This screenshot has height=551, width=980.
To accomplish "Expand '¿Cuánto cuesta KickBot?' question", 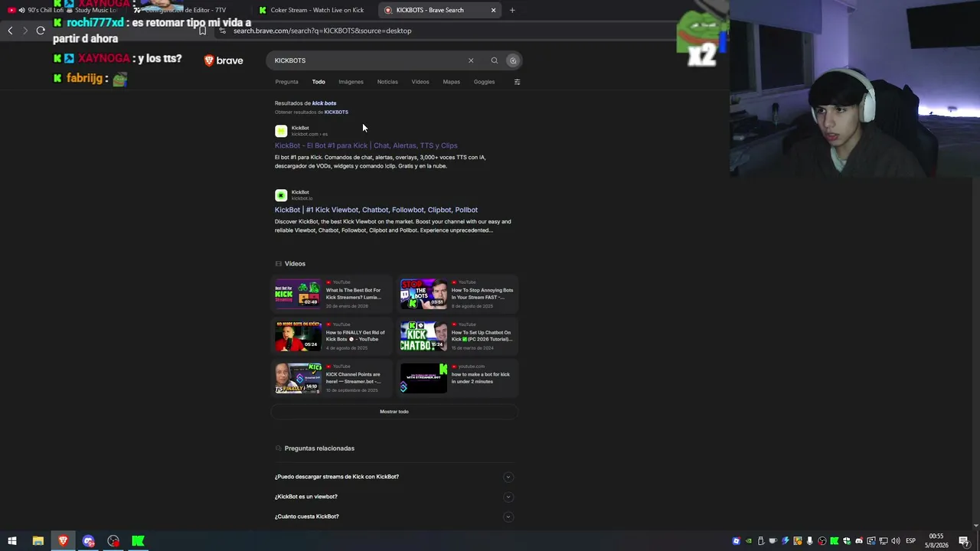I will [x=394, y=517].
